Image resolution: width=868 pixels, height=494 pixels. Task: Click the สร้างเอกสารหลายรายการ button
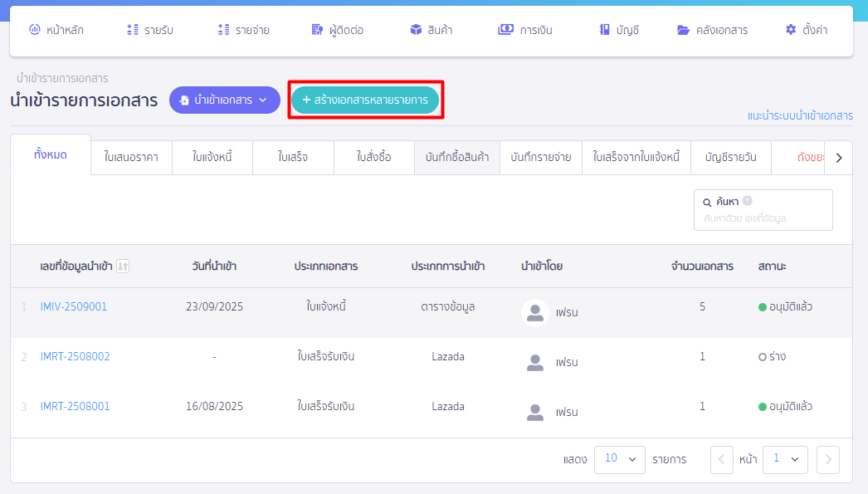click(365, 100)
